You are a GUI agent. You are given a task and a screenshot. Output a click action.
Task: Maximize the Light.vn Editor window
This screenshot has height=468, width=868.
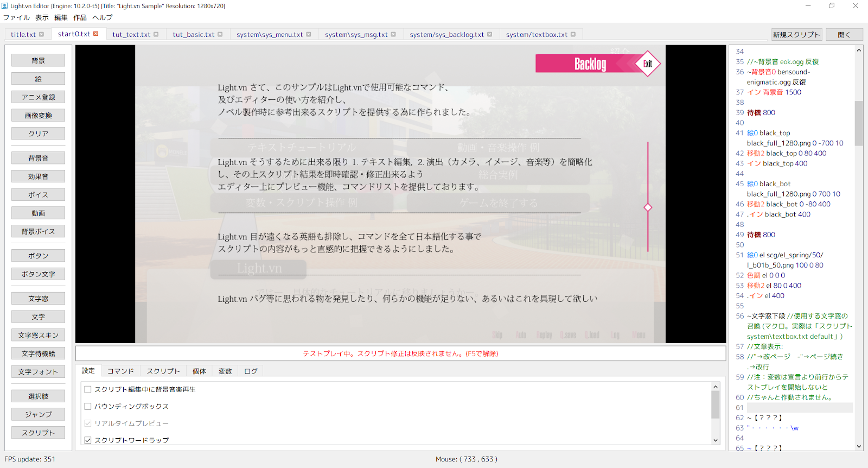(832, 6)
